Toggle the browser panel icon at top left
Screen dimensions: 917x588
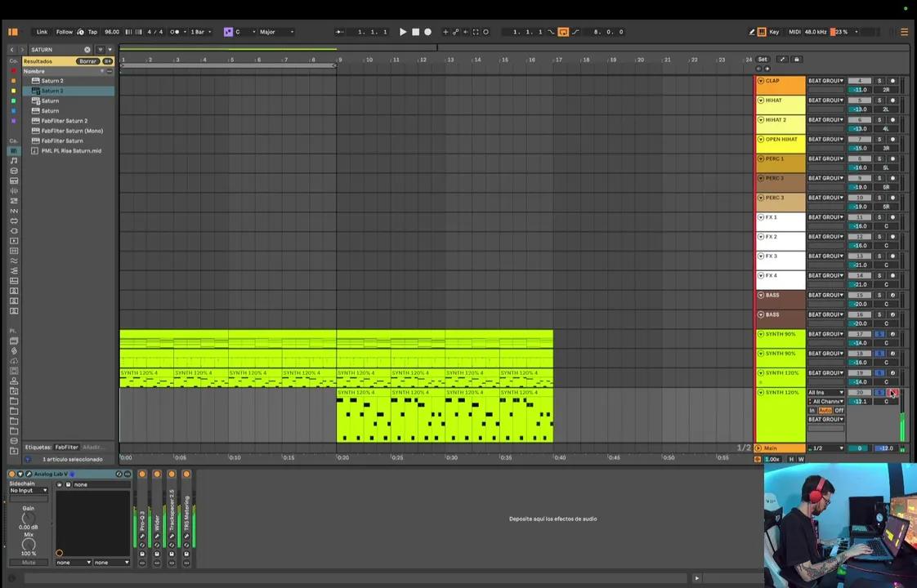click(x=13, y=32)
